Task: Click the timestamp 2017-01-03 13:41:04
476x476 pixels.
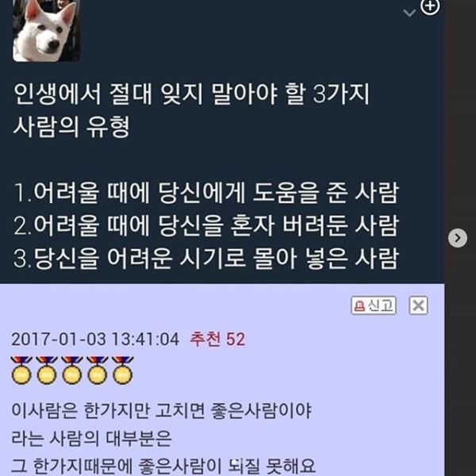Action: 95,340
